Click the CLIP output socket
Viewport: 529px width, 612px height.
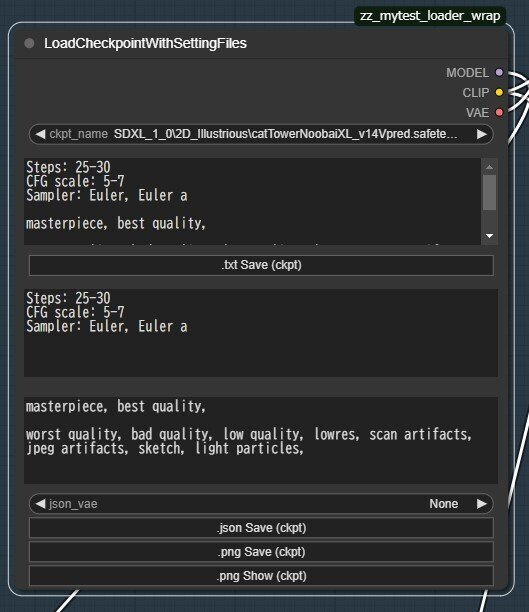coord(499,93)
